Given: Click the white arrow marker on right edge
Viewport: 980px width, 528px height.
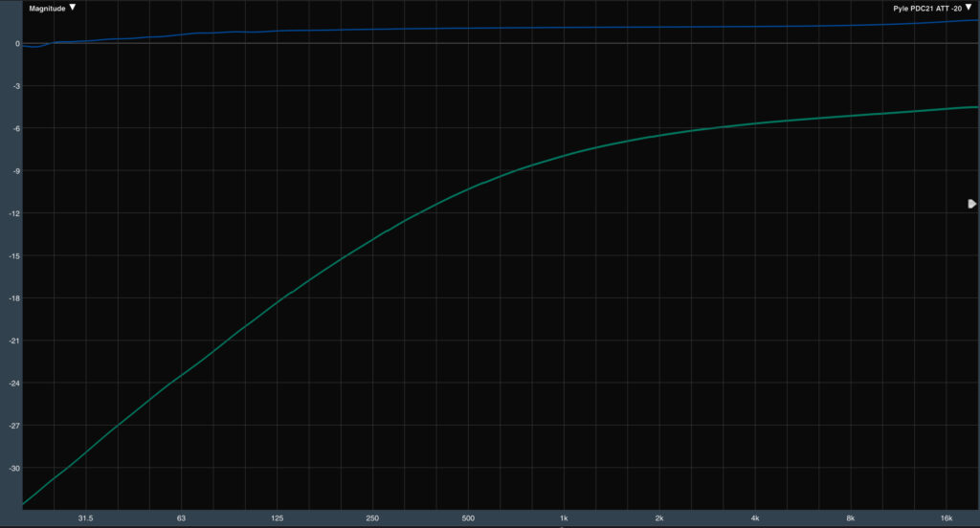Looking at the screenshot, I should tap(971, 204).
